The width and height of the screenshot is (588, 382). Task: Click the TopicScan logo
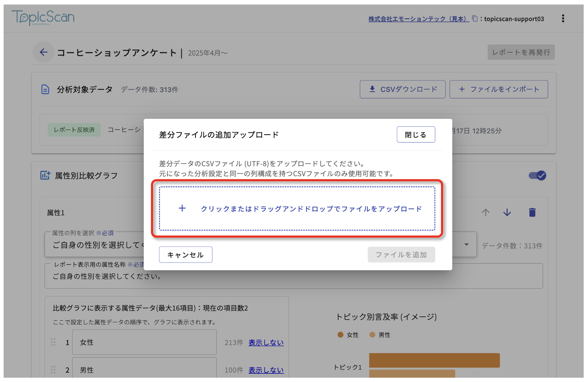[43, 18]
